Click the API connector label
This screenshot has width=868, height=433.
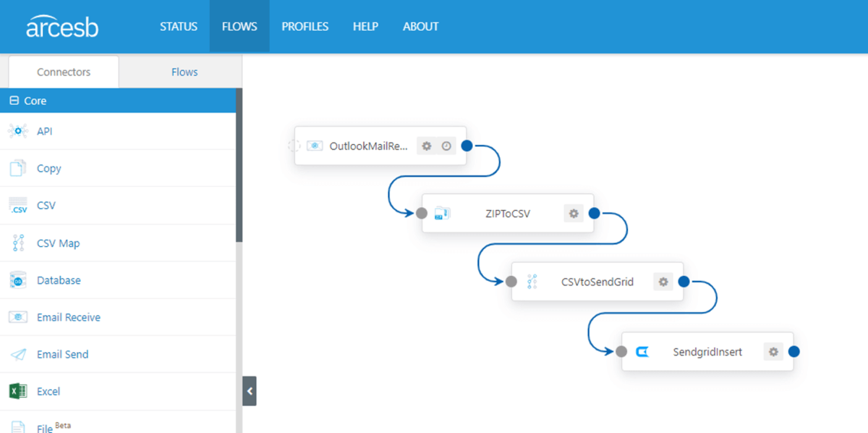click(45, 131)
